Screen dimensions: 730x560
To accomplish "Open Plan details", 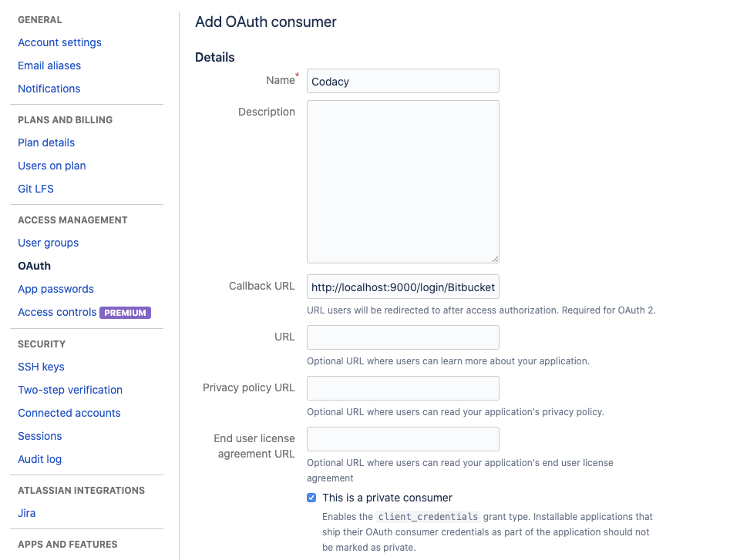I will point(45,143).
